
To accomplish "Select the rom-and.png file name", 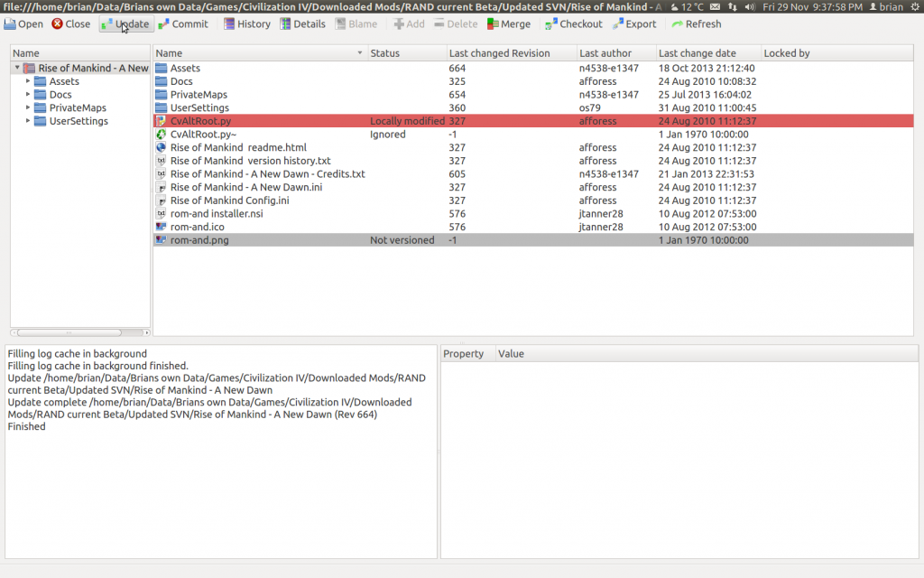I will tap(199, 240).
